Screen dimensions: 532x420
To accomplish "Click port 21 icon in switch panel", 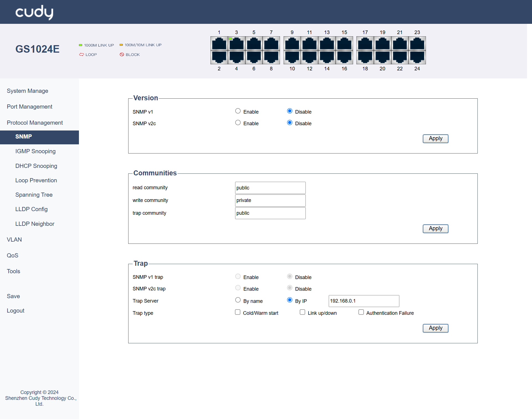I will pos(400,43).
